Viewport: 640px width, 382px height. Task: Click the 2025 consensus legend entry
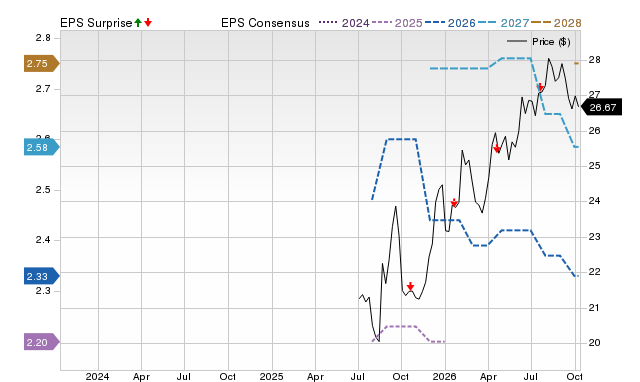tap(397, 23)
